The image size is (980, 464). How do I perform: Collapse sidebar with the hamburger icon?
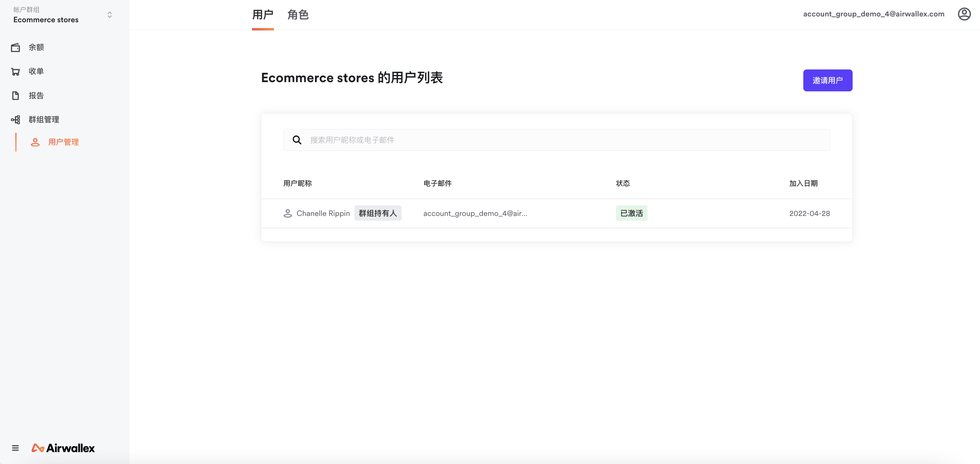[15, 448]
